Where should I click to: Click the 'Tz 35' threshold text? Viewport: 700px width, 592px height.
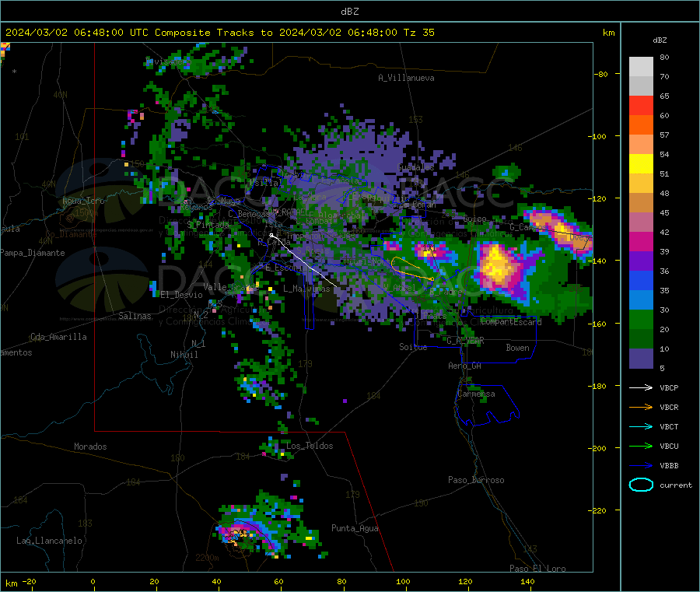click(419, 33)
